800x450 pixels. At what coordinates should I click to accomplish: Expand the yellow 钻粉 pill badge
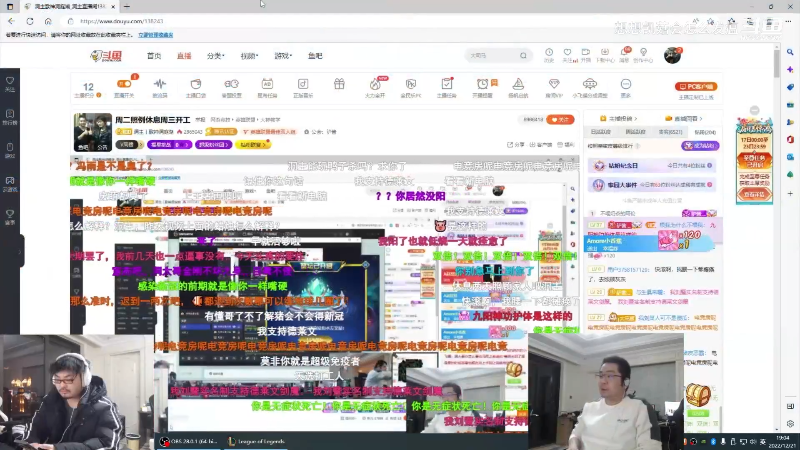tap(253, 144)
